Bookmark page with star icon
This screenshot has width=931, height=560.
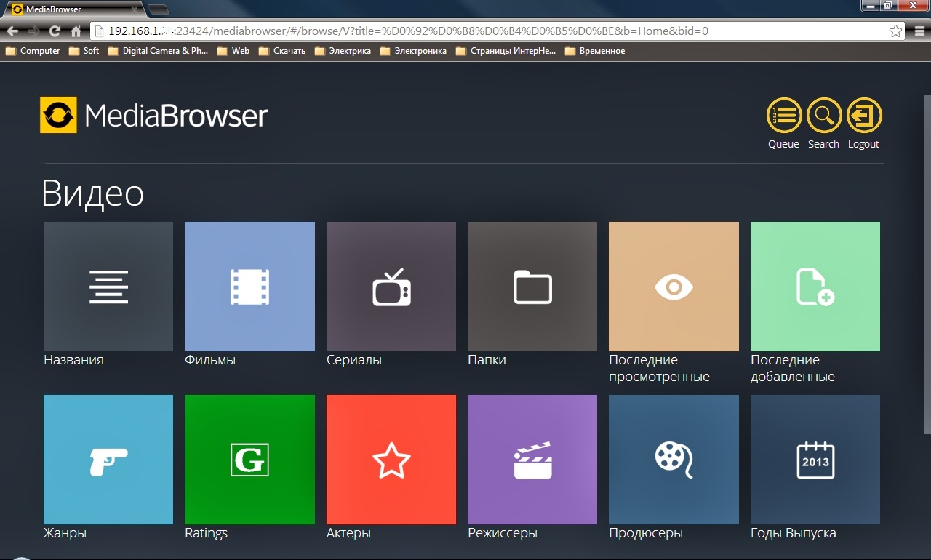pos(895,31)
